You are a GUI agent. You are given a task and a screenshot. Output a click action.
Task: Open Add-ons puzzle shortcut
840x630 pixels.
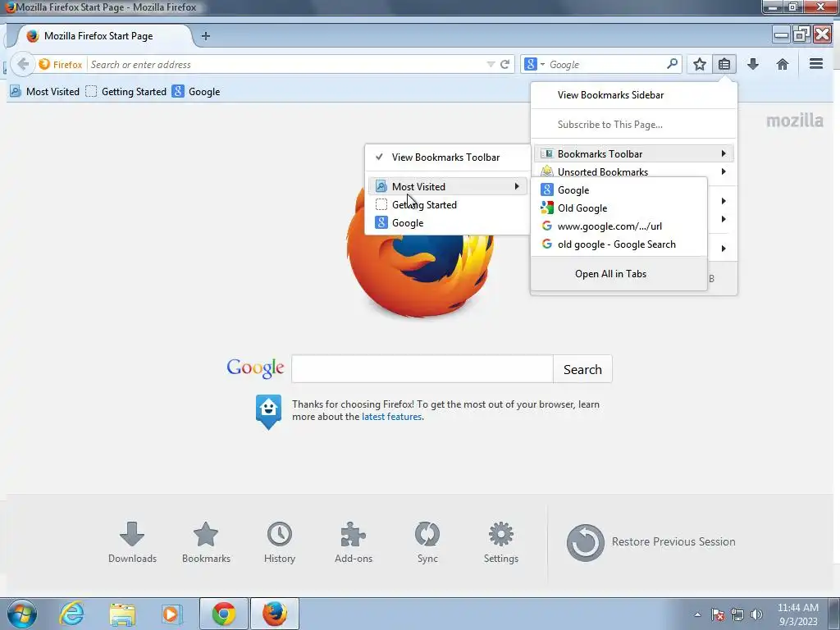click(354, 542)
